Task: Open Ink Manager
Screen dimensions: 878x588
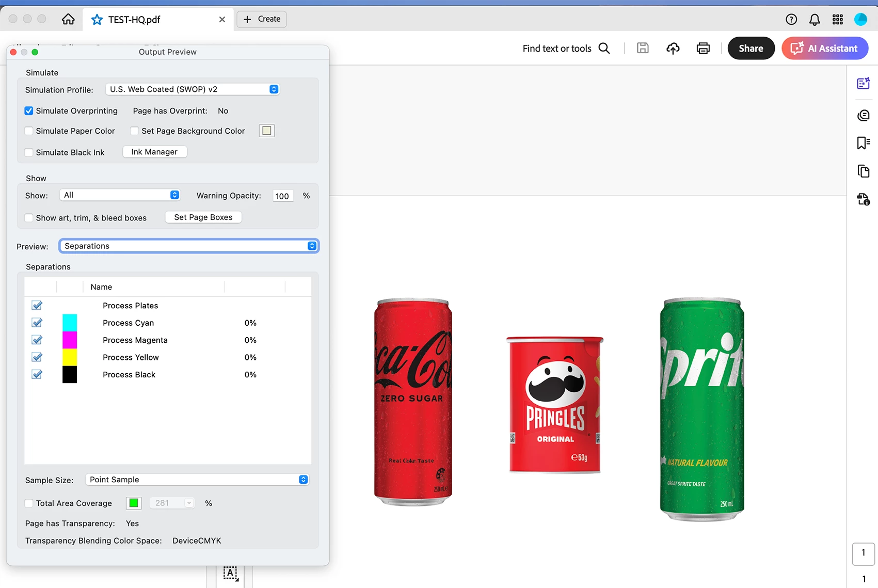Action: pyautogui.click(x=154, y=152)
